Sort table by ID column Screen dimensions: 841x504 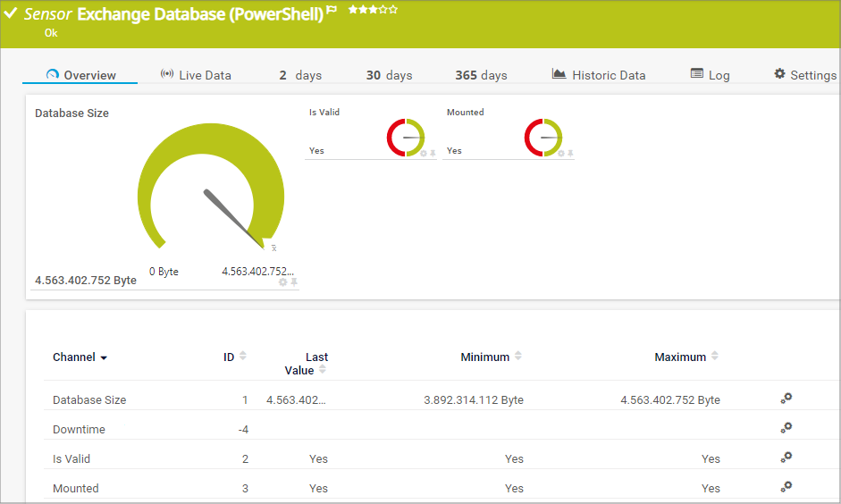pyautogui.click(x=242, y=357)
